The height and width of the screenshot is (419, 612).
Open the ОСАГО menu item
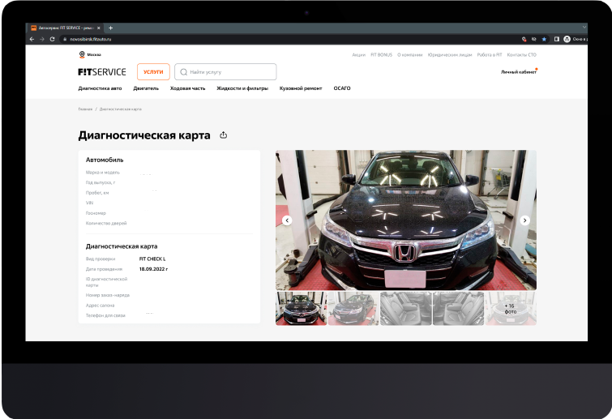click(x=342, y=88)
